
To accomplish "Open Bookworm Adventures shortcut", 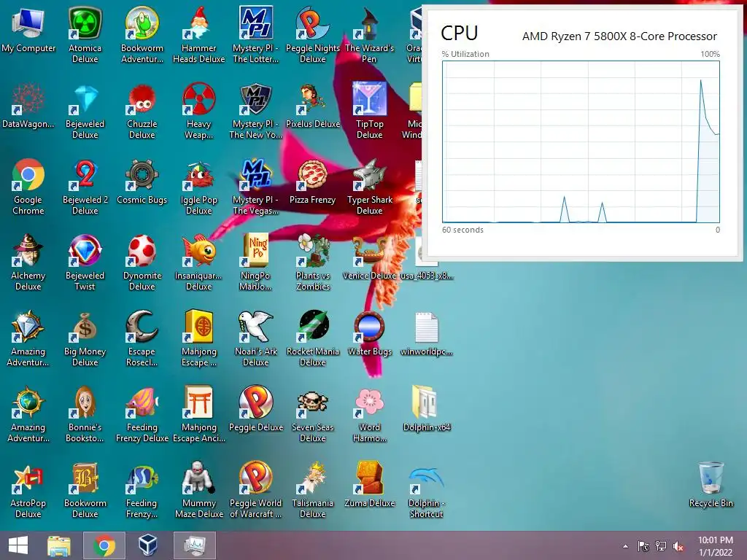I will pyautogui.click(x=142, y=36).
